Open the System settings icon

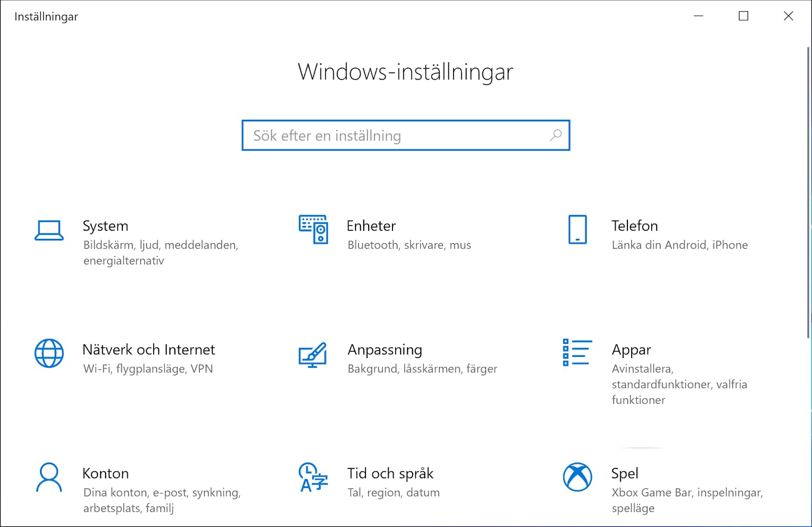[49, 230]
